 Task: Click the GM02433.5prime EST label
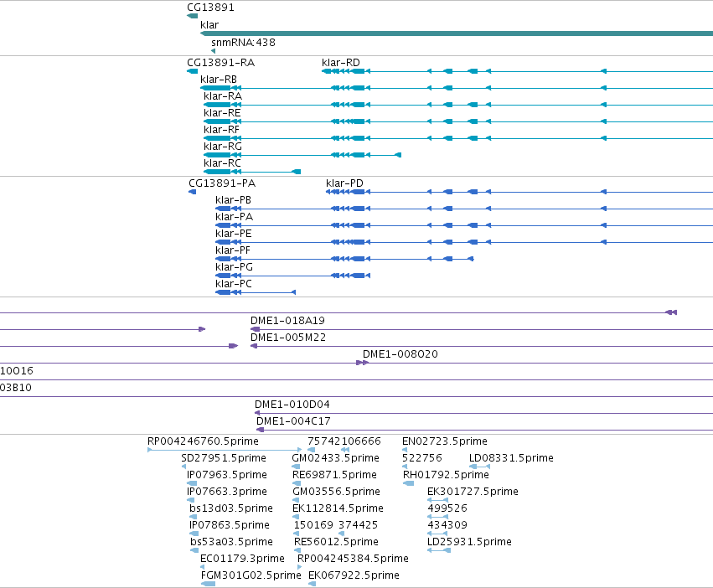pos(336,459)
